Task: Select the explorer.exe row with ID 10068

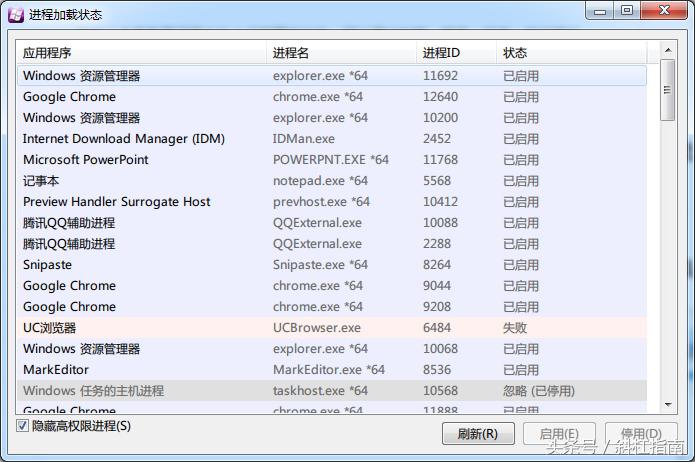Action: pos(332,349)
